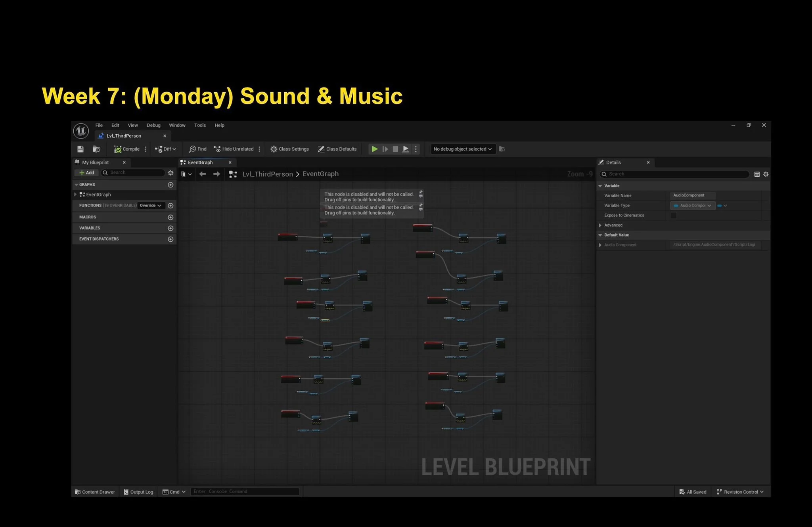Click the Class Defaults icon
Screen dimensions: 812x527
[x=321, y=149]
